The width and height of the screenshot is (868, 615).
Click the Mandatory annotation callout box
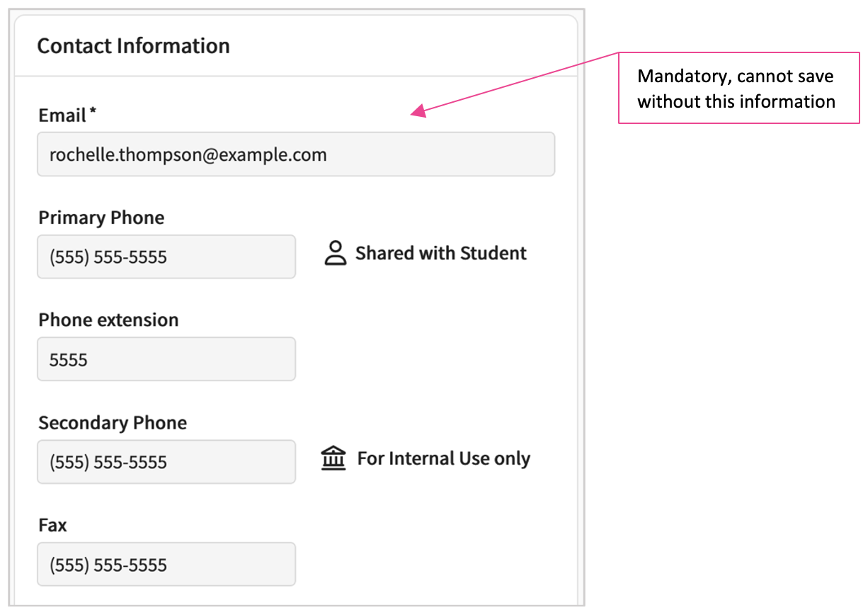tap(738, 88)
